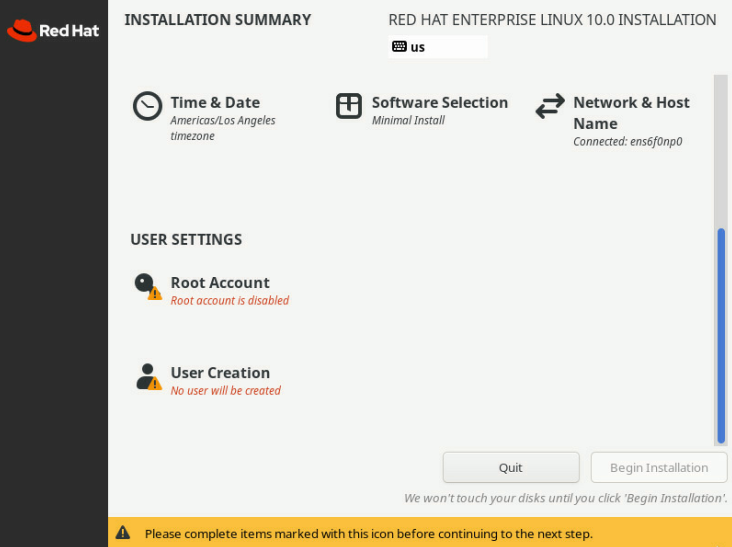Click 'Root account is disabled' status text
Screen dimensions: 732x547
230,300
